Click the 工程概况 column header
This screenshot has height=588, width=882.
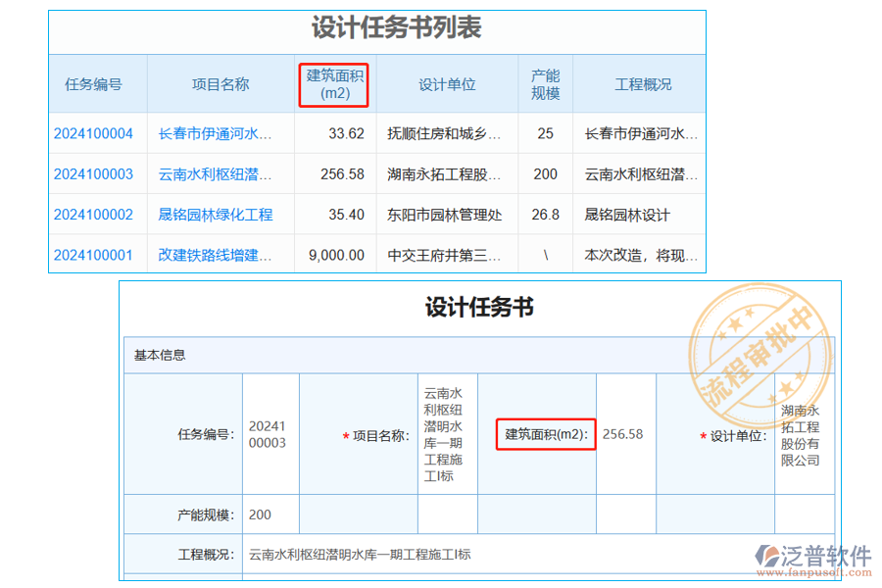(643, 84)
